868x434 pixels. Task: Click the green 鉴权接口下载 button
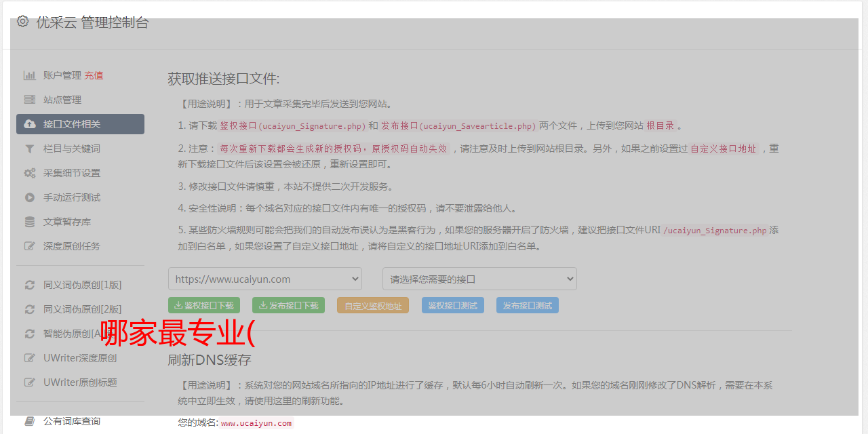pos(204,305)
